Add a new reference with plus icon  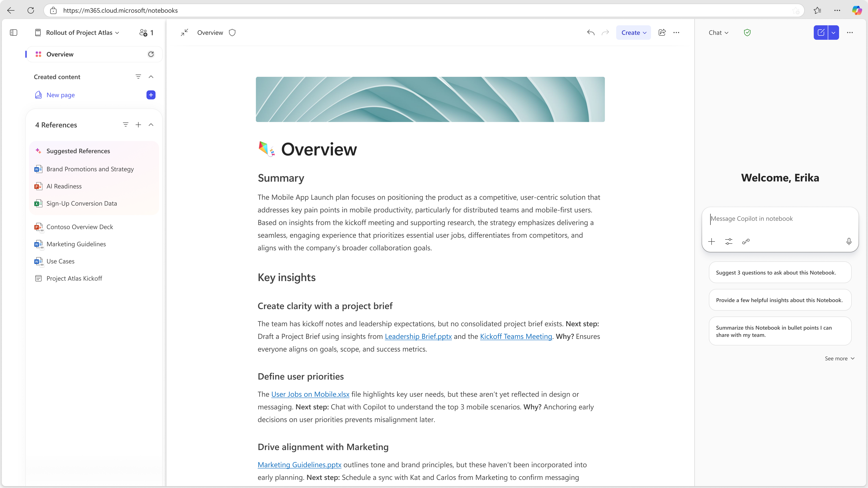click(x=138, y=125)
